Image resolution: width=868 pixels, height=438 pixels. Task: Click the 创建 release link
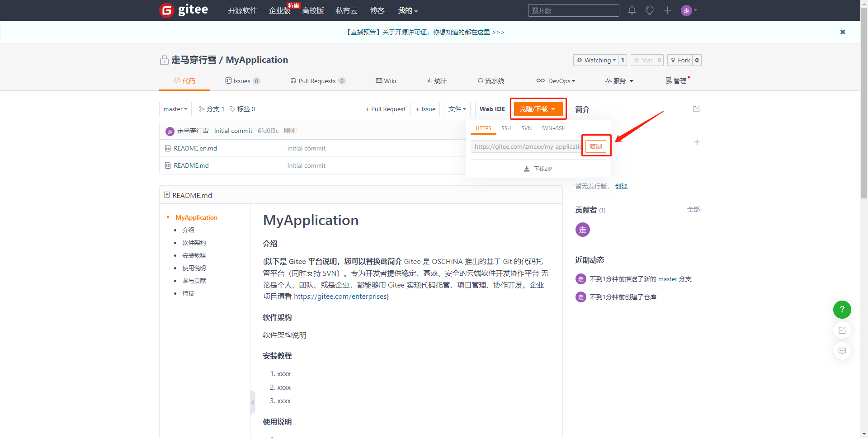pos(621,186)
